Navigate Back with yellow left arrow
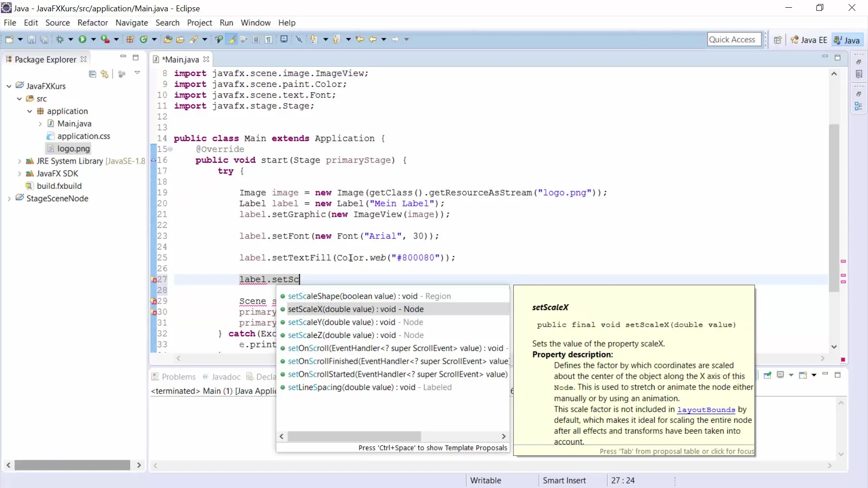The image size is (868, 488). (x=373, y=39)
